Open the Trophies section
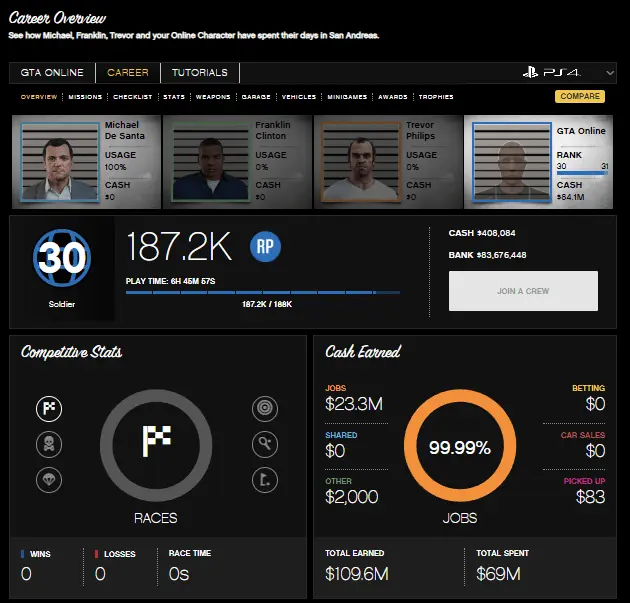Viewport: 630px width, 603px height. pyautogui.click(x=436, y=97)
